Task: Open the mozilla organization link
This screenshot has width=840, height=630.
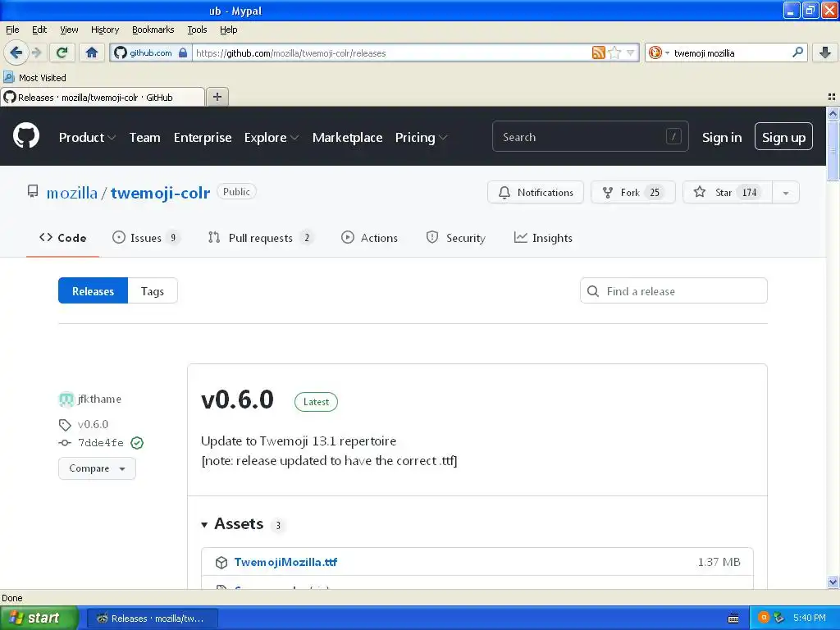Action: (72, 193)
